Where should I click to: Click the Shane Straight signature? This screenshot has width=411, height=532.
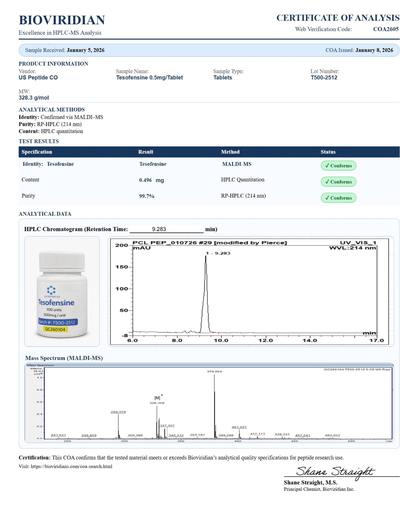(x=335, y=472)
